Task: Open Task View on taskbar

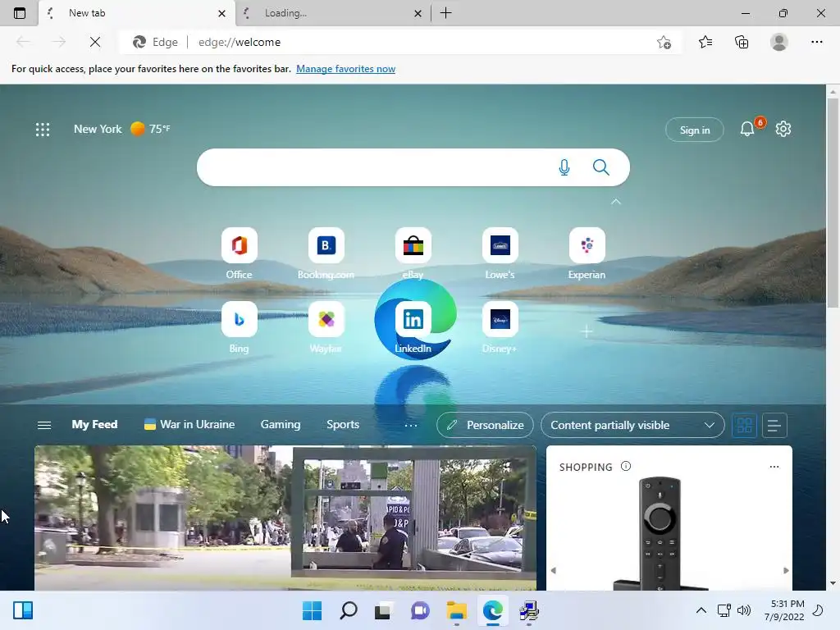Action: [382, 610]
